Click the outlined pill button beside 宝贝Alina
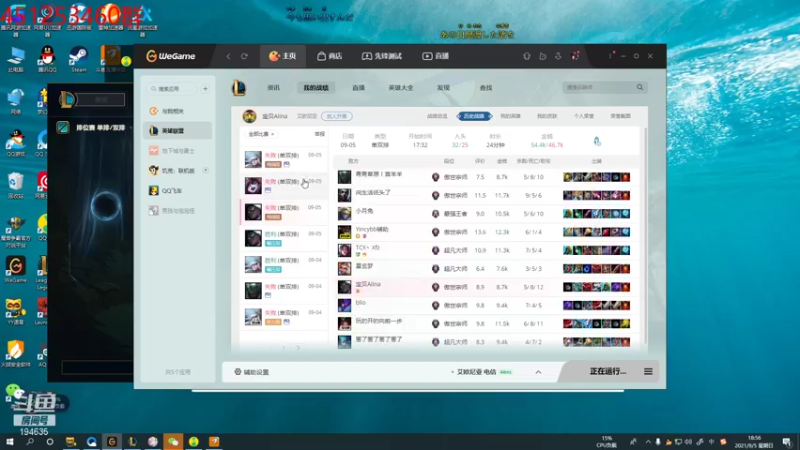 click(x=337, y=116)
